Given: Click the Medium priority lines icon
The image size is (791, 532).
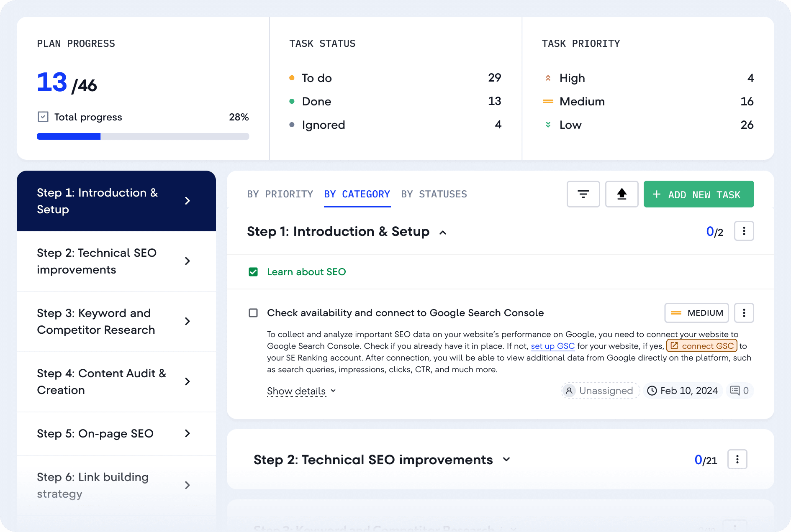Looking at the screenshot, I should click(x=548, y=101).
